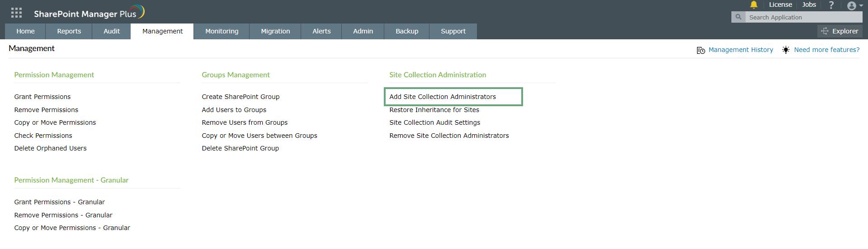Open Create SharePoint Group
The height and width of the screenshot is (249, 868).
pos(241,97)
